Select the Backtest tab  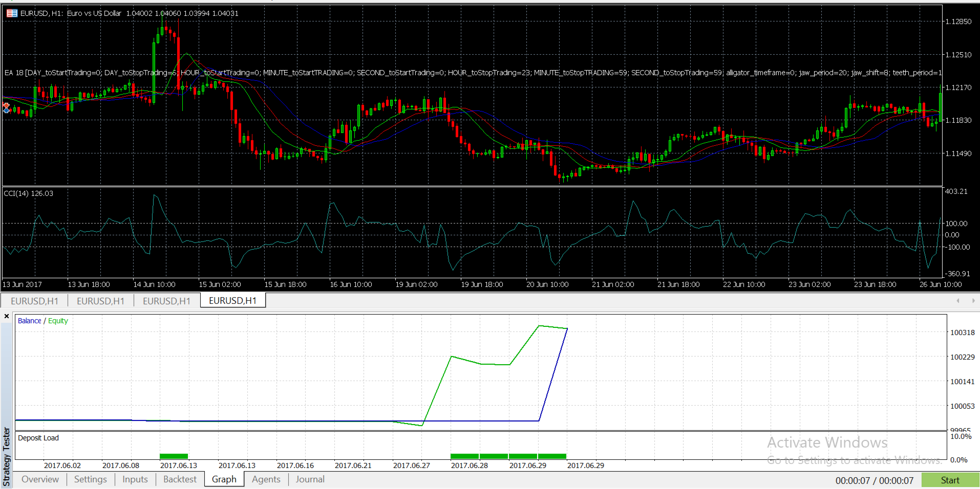coord(180,479)
